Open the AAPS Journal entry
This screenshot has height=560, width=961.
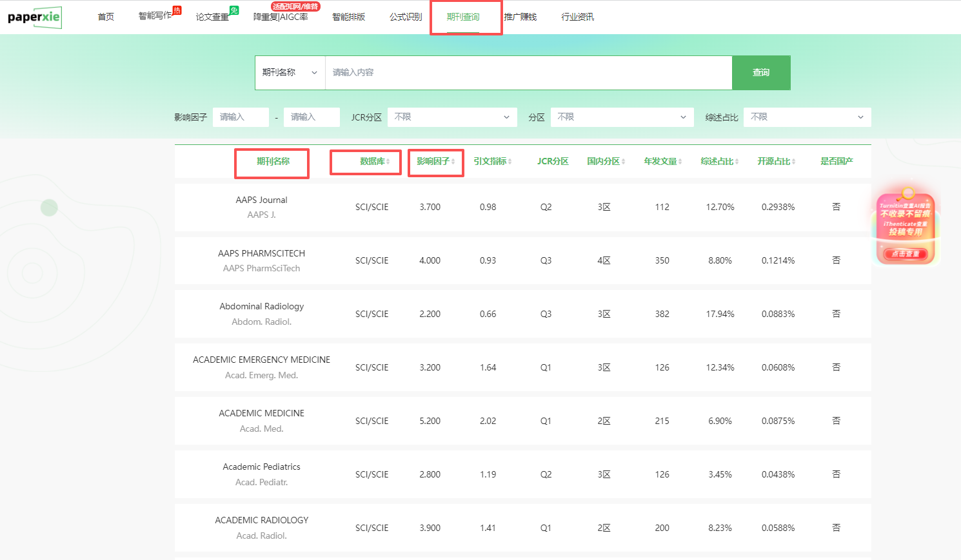click(x=261, y=200)
